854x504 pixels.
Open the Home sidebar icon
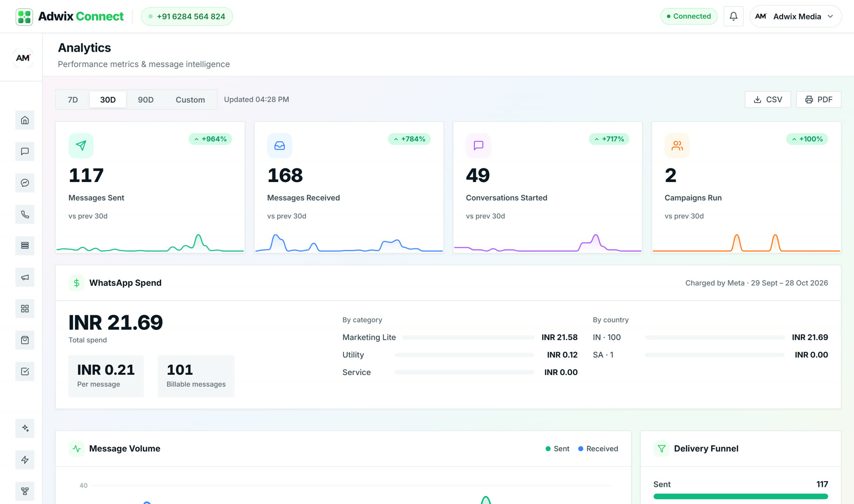[x=25, y=120]
